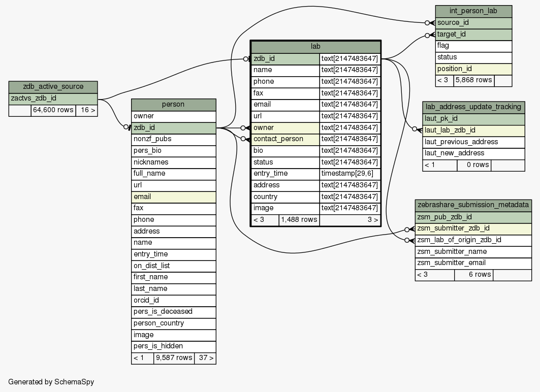Select the zsm_submitter_zdb_id column
Image resolution: width=540 pixels, height=392 pixels.
(x=473, y=228)
